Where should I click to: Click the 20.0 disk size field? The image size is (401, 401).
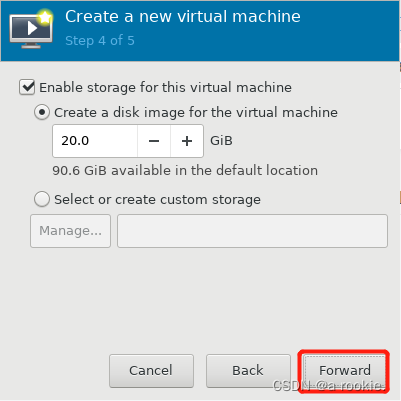click(x=95, y=141)
